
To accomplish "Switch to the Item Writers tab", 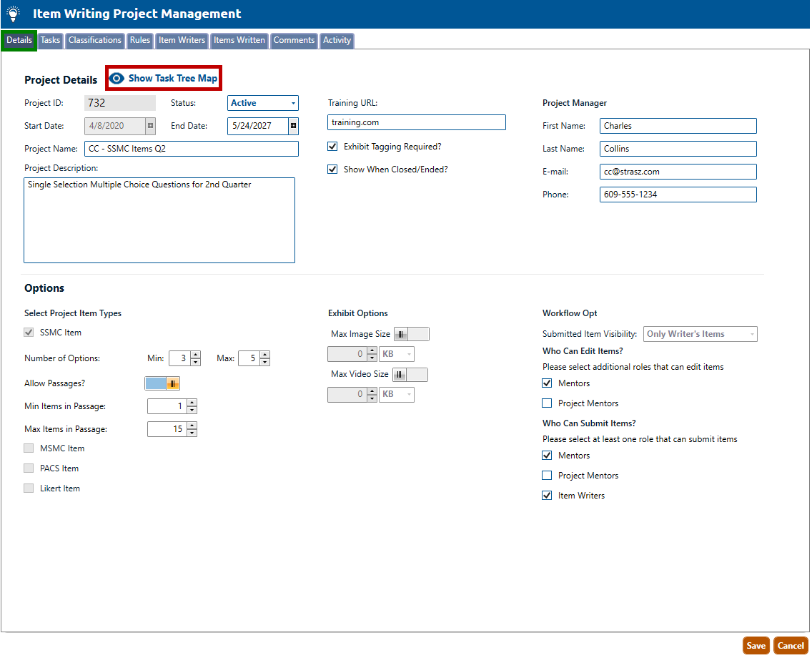I will [182, 41].
